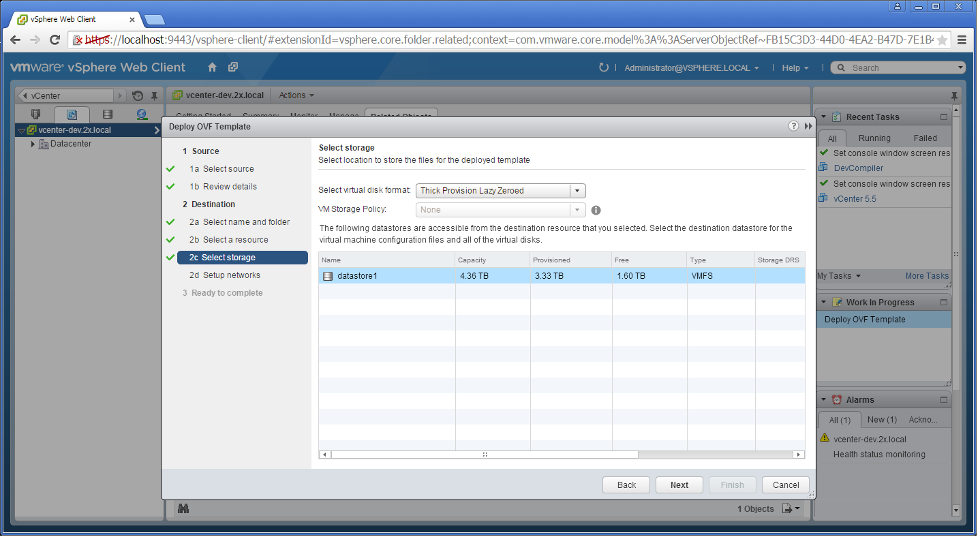Go to step 1a Select source
Viewport: 980px width, 537px height.
[221, 169]
